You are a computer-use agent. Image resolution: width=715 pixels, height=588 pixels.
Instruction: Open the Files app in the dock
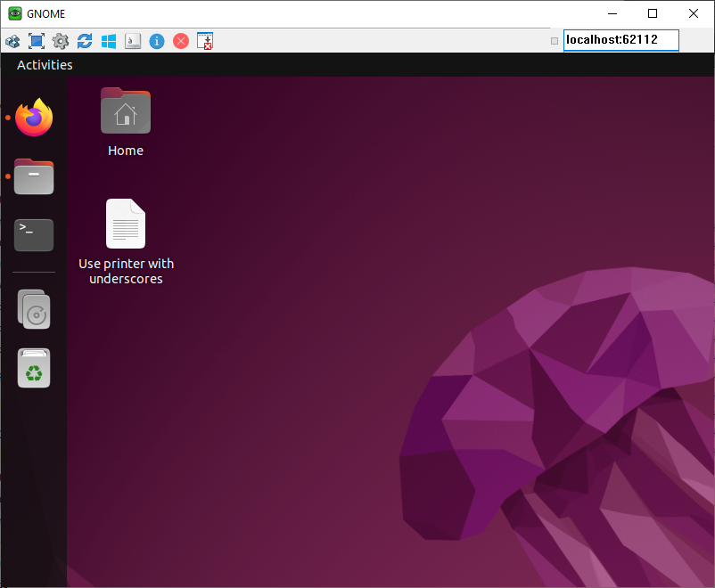[x=33, y=176]
